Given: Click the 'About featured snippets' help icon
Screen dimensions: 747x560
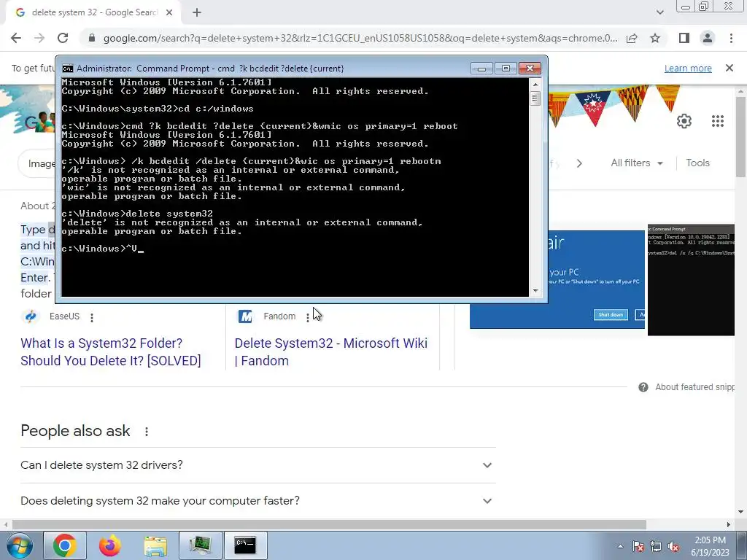Looking at the screenshot, I should [643, 387].
